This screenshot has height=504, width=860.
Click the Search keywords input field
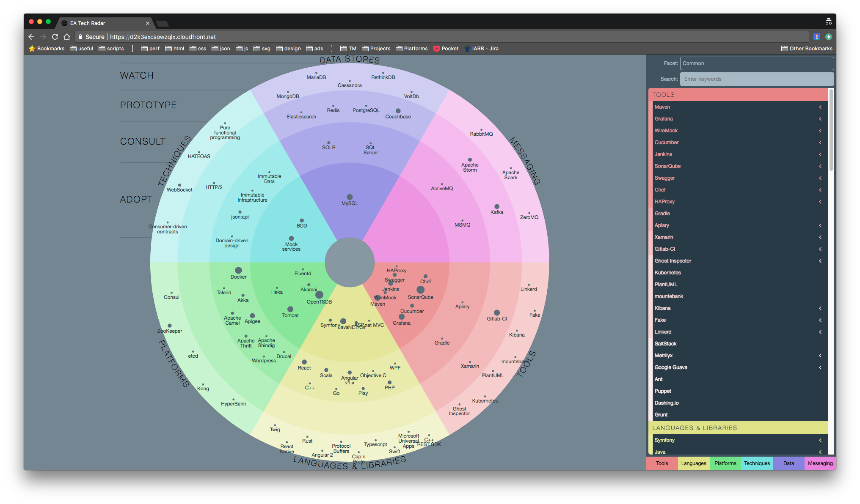click(x=756, y=79)
